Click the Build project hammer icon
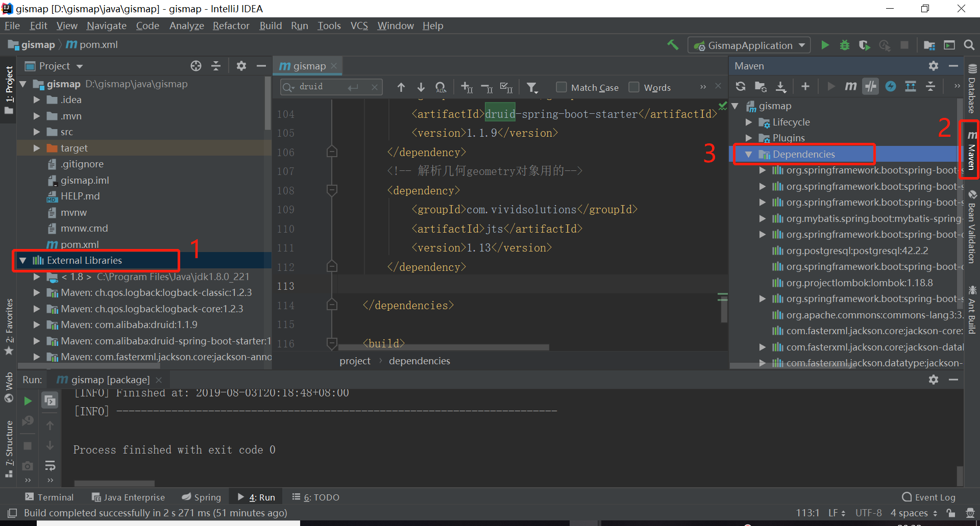980x526 pixels. [x=673, y=45]
